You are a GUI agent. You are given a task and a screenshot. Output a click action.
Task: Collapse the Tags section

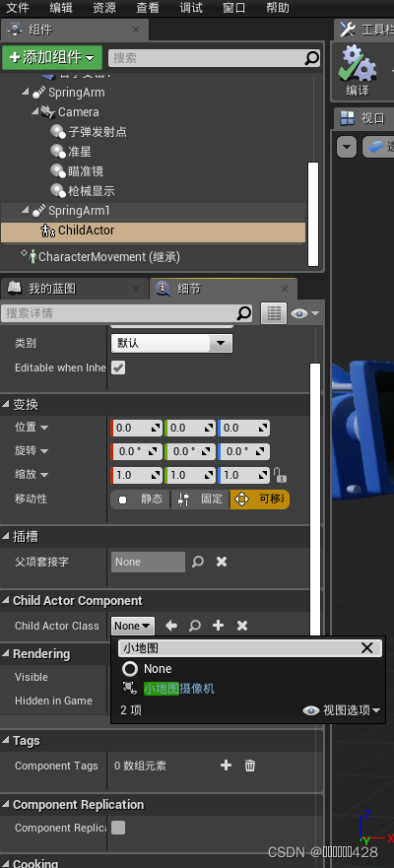[6, 741]
